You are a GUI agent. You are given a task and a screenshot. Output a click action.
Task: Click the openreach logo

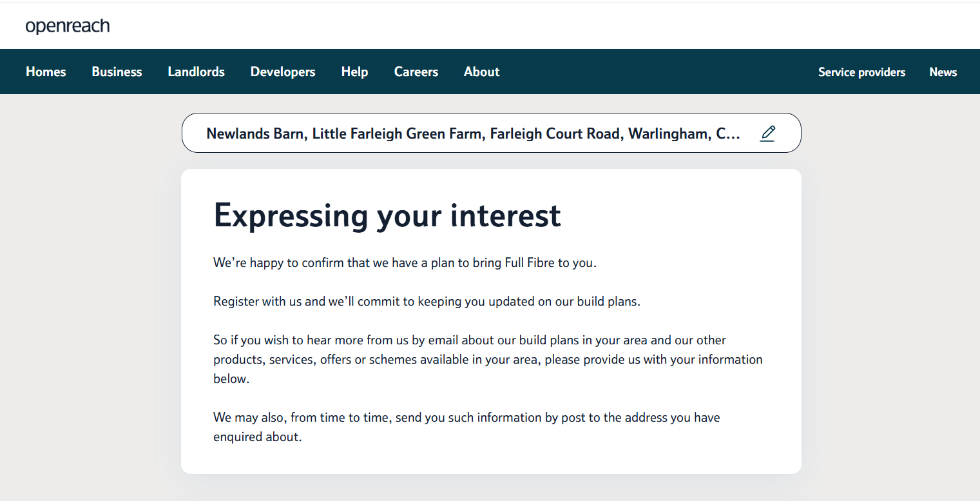[68, 26]
